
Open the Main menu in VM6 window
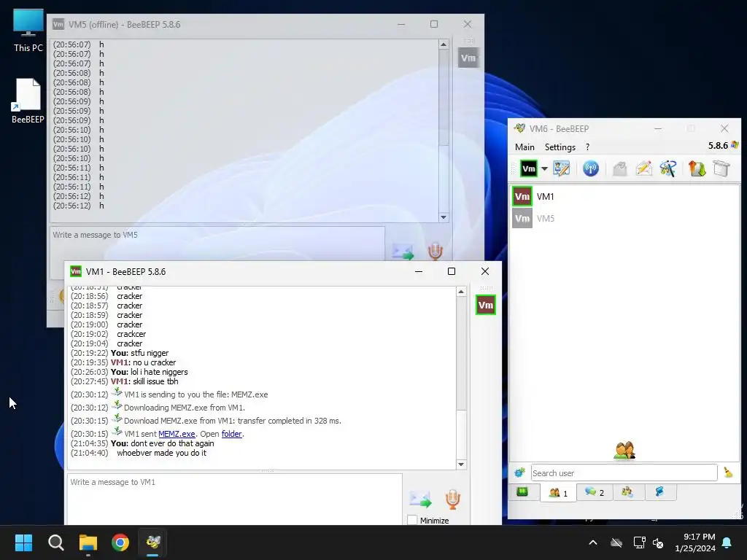(x=525, y=147)
